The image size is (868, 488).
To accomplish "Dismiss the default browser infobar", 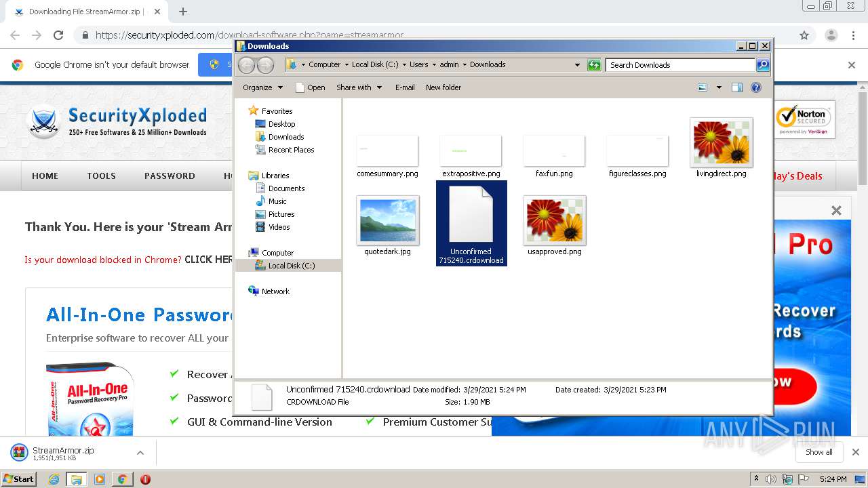I will [852, 65].
